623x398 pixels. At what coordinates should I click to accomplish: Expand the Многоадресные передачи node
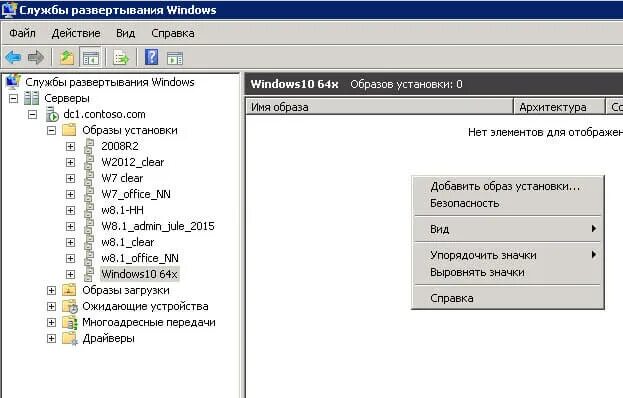coord(52,322)
